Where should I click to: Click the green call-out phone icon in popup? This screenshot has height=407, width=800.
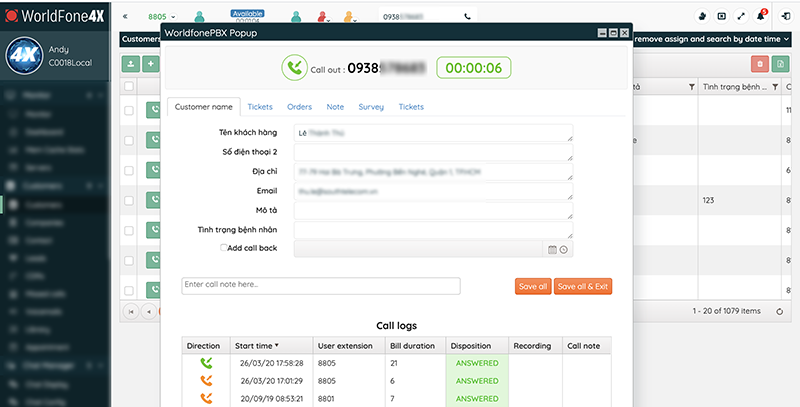click(294, 67)
